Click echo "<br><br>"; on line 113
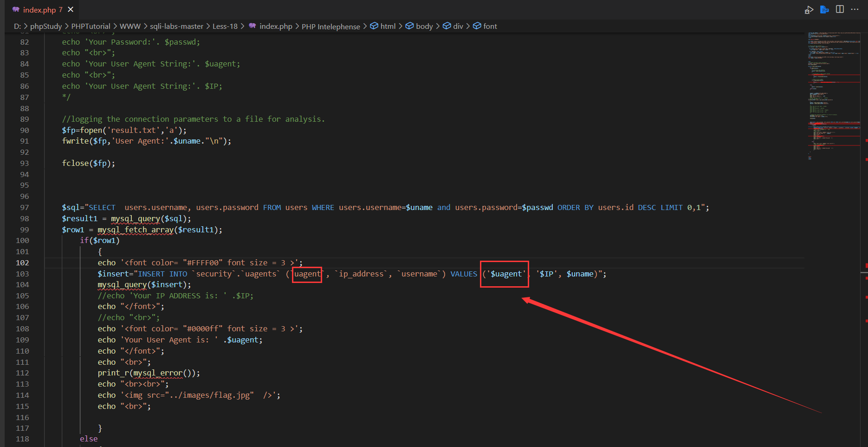Screen dimensions: 868x447 click(x=133, y=384)
